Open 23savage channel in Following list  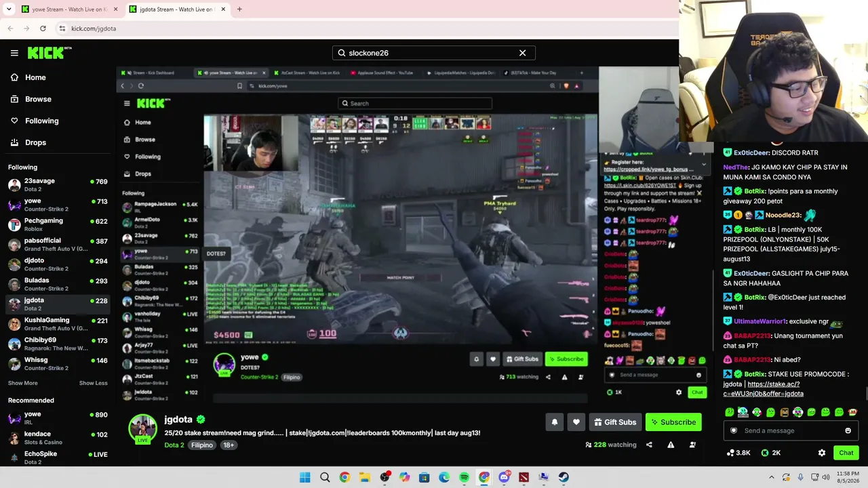[58, 184]
